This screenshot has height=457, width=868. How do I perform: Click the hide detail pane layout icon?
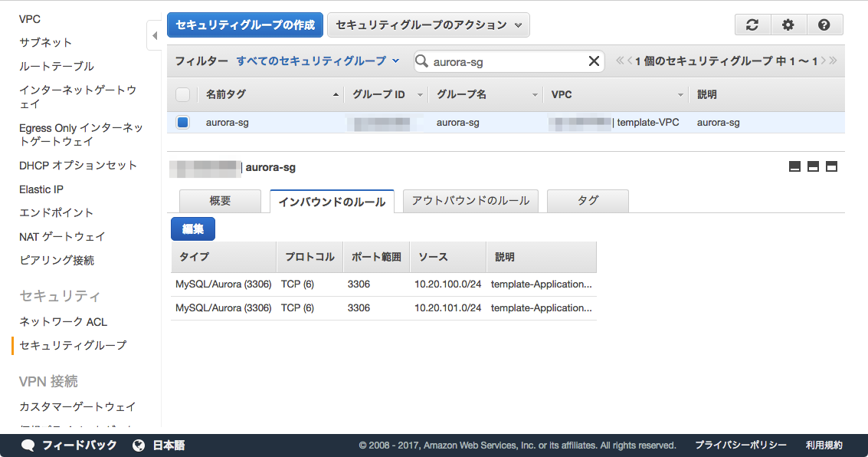click(x=794, y=165)
